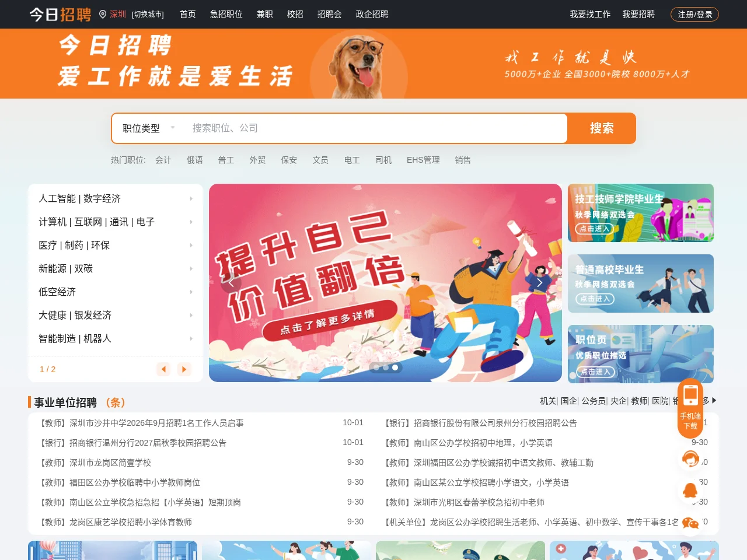747x560 pixels.
Task: Select hot job 外贸
Action: pos(258,160)
